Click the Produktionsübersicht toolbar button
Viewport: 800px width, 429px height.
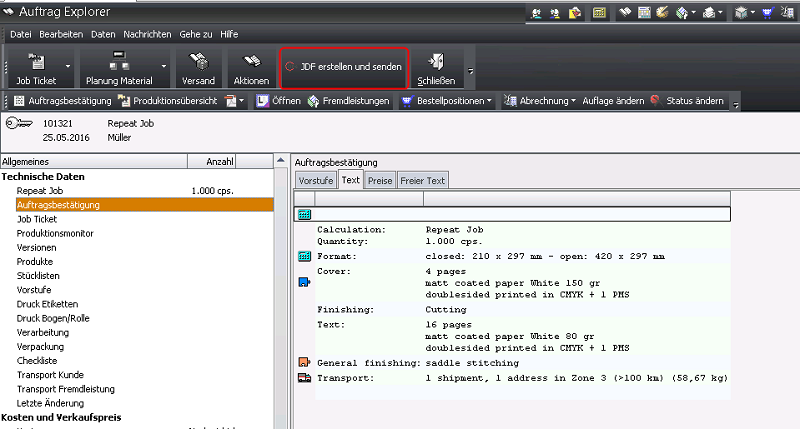click(167, 101)
